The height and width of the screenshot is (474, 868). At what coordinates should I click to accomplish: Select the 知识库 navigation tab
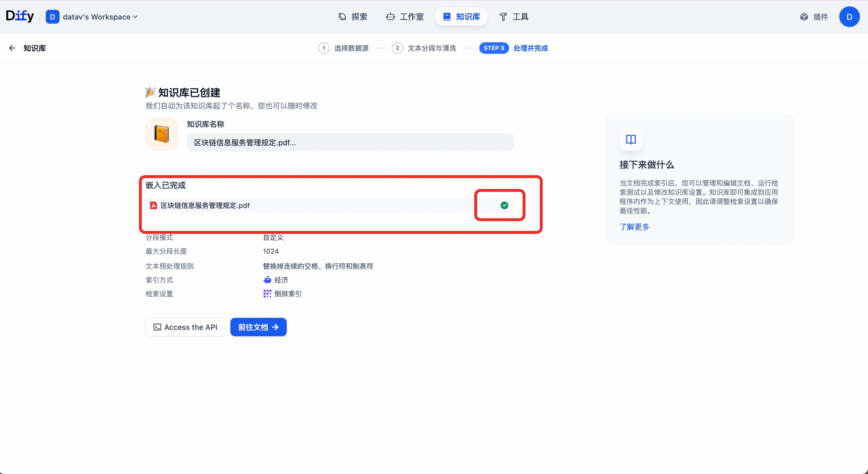[x=461, y=17]
